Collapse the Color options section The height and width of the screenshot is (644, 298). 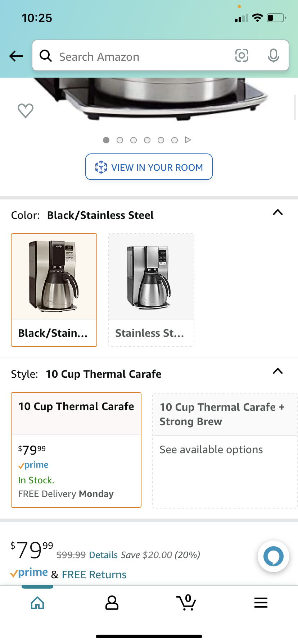277,212
